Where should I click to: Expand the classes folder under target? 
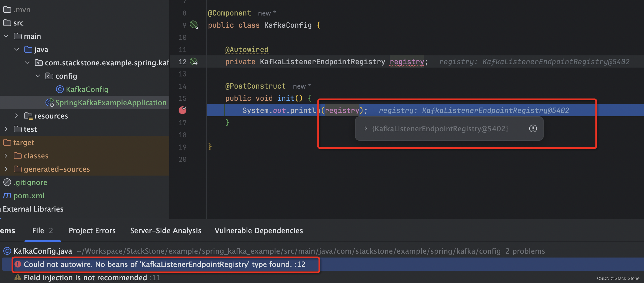tap(6, 156)
